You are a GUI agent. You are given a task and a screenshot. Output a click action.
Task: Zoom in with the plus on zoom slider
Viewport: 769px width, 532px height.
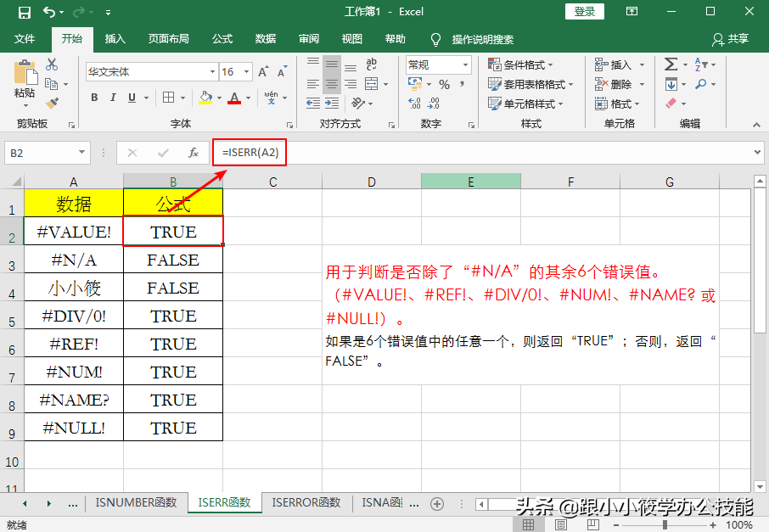pyautogui.click(x=713, y=524)
